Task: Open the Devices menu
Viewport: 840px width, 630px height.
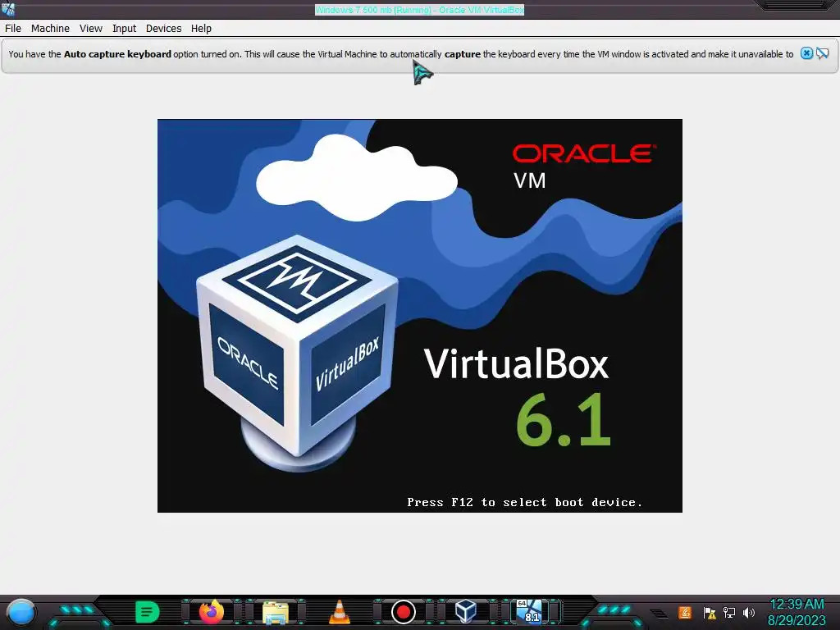Action: tap(163, 29)
